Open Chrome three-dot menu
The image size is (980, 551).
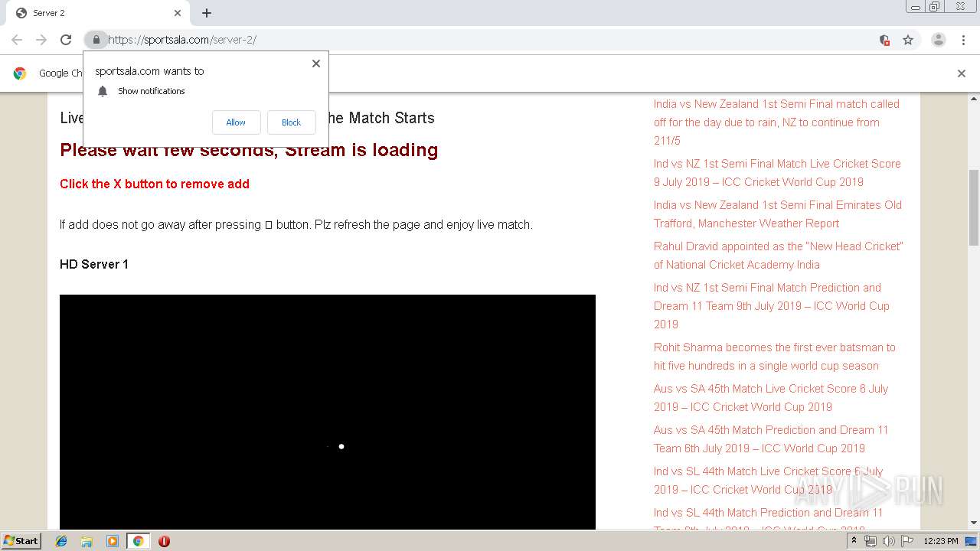point(963,40)
